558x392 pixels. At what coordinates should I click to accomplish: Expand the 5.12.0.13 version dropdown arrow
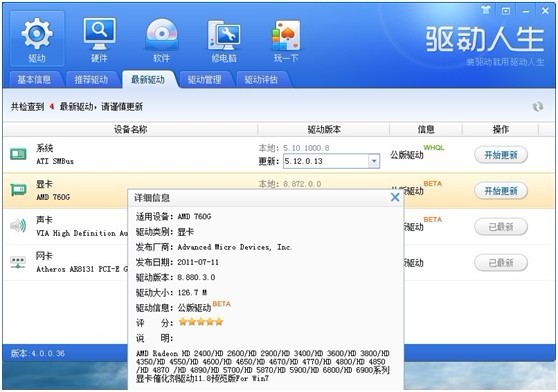[374, 161]
